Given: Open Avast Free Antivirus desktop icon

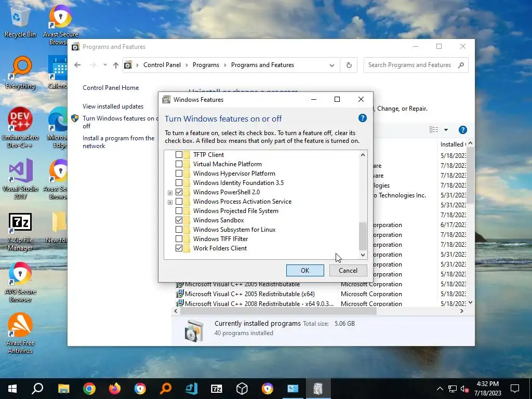Looking at the screenshot, I should [x=20, y=333].
